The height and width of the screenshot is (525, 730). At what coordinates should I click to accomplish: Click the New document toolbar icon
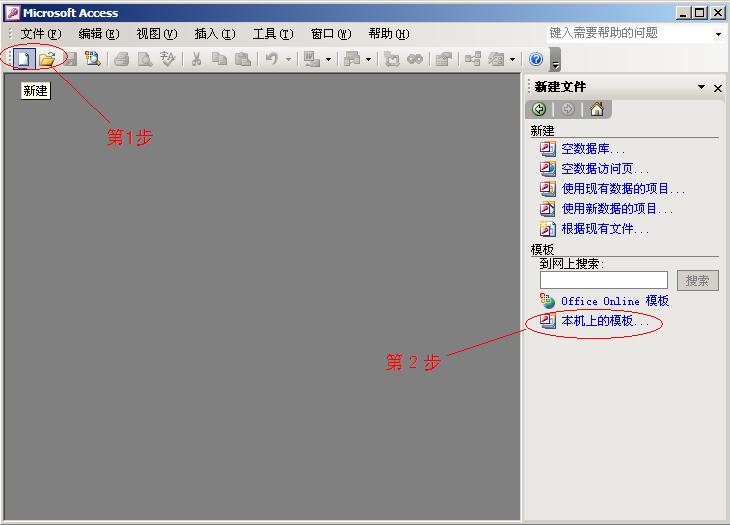tap(24, 59)
